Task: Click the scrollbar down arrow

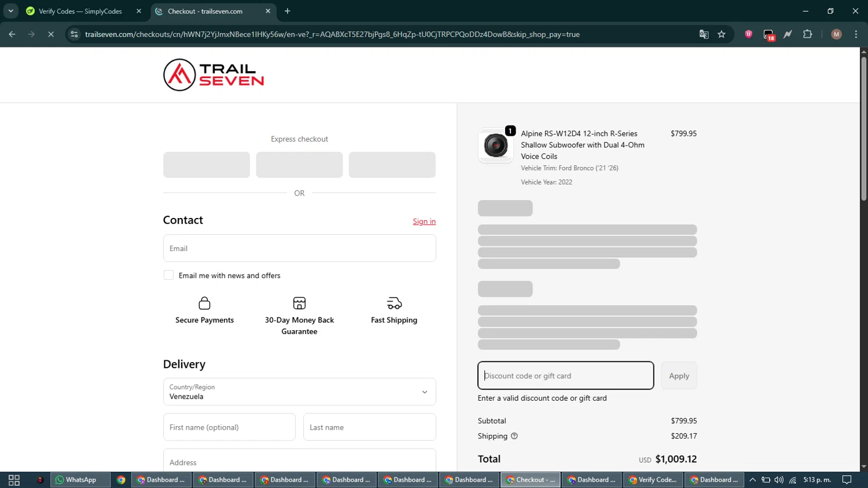Action: (863, 467)
